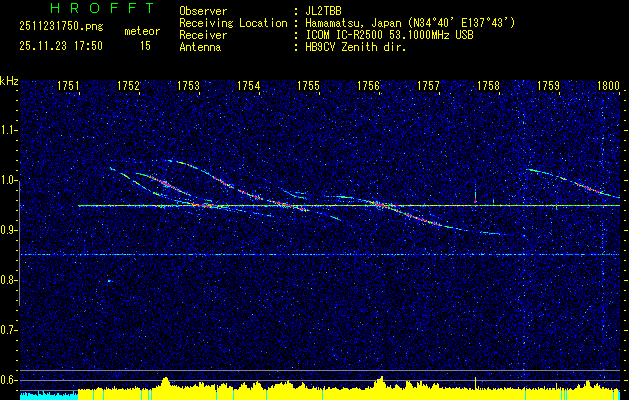Select the 1.0 frequency tick label
This screenshot has width=629, height=400.
coord(9,181)
